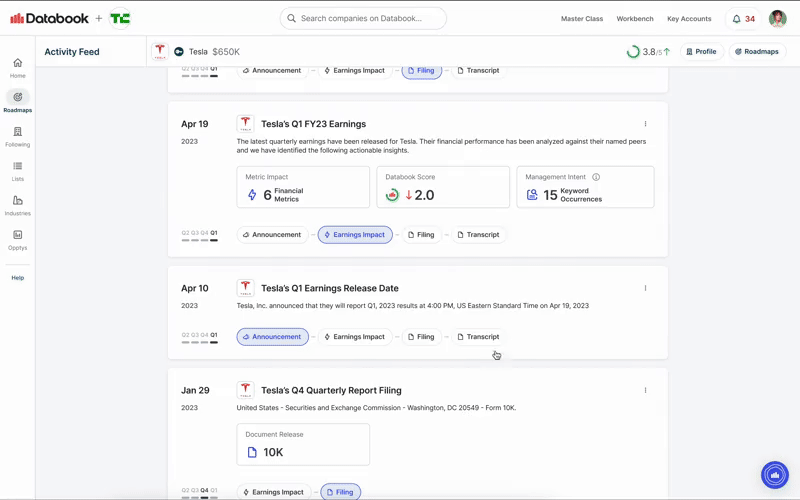
Task: Click Tesla logo on Q1 FY23 Earnings card
Action: pos(245,124)
